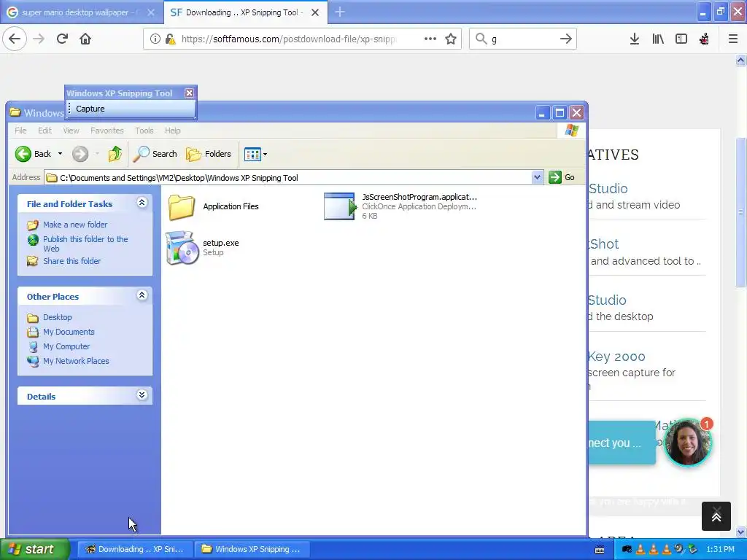The width and height of the screenshot is (747, 560).
Task: Select the setup.exe installer icon
Action: (x=182, y=248)
